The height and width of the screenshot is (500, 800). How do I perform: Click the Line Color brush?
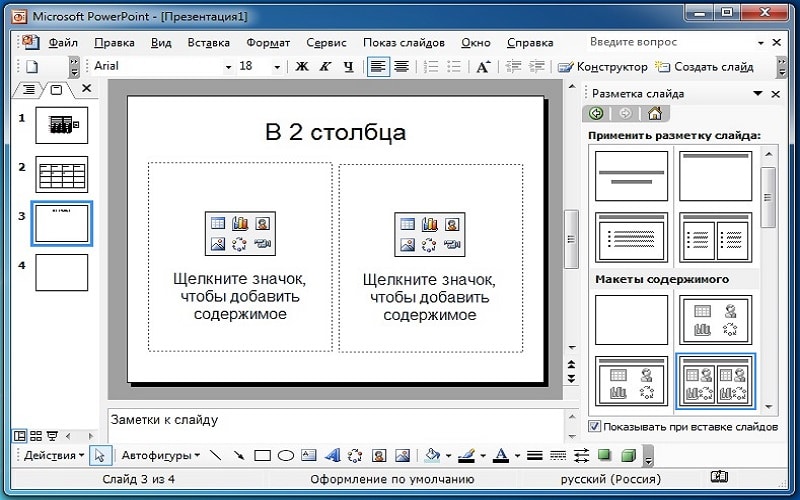(466, 455)
